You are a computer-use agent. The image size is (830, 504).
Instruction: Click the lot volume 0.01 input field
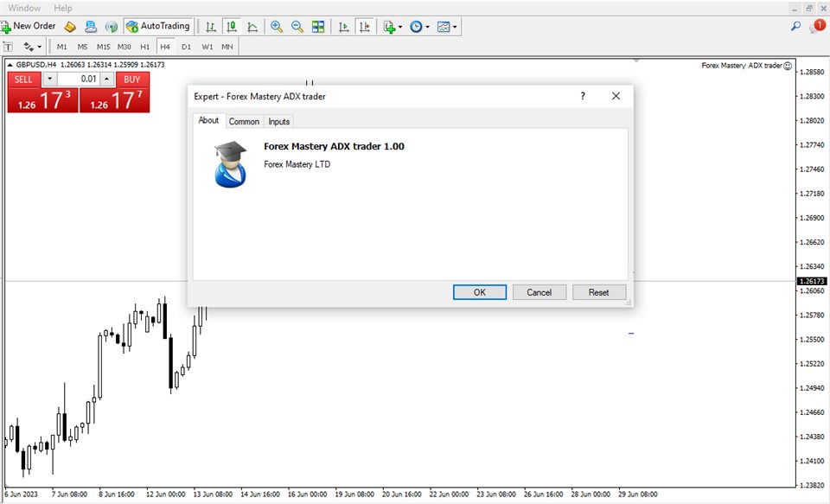tap(79, 80)
